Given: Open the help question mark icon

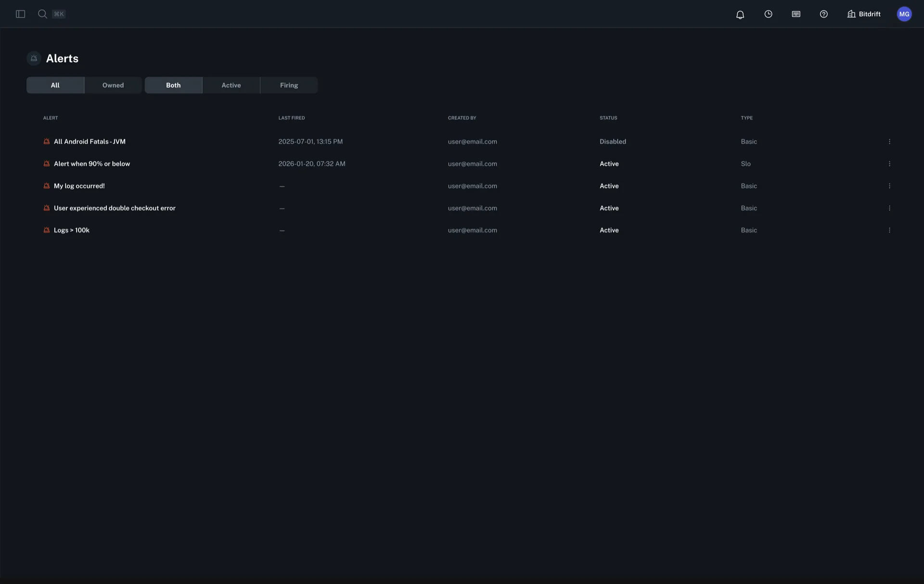Looking at the screenshot, I should [824, 14].
